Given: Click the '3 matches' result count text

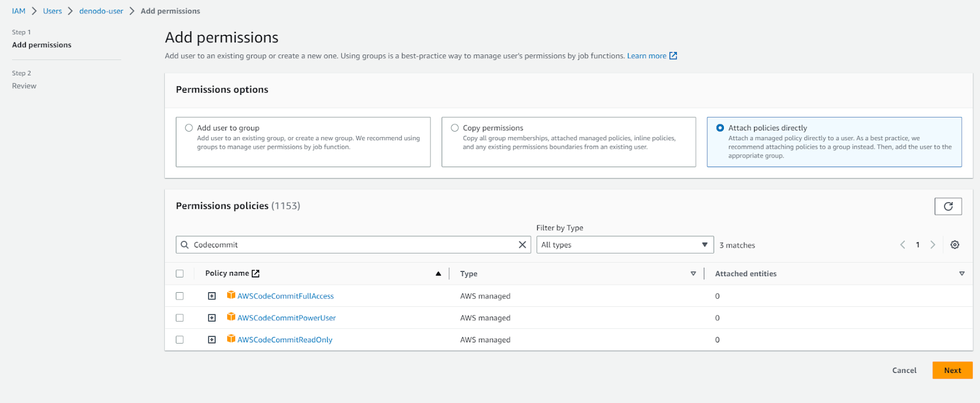Looking at the screenshot, I should pyautogui.click(x=737, y=246).
